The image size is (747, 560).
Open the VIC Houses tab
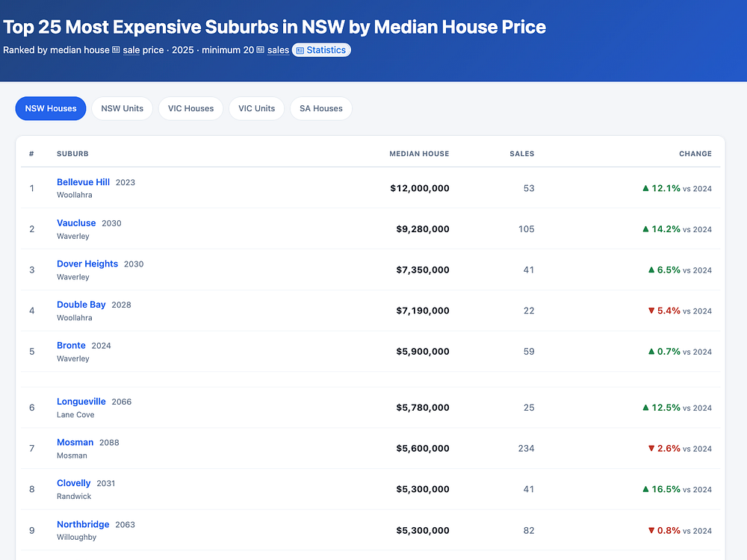[190, 108]
